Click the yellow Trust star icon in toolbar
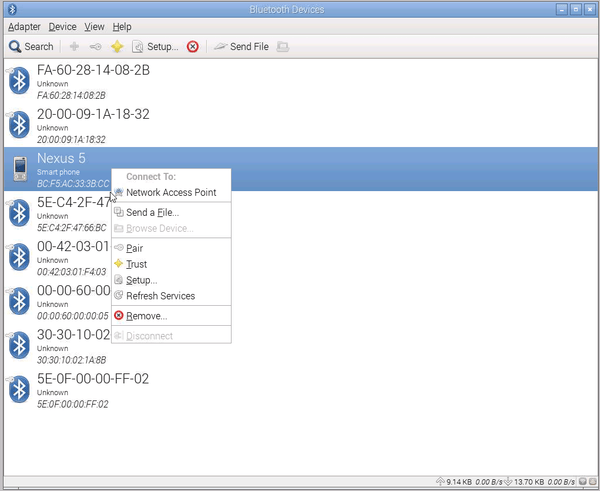The image size is (600, 491). point(117,46)
